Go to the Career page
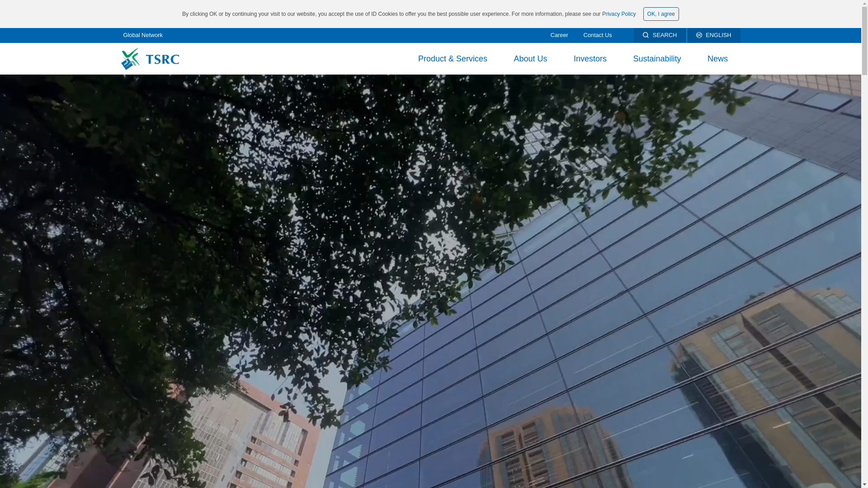This screenshot has height=488, width=868. 559,35
